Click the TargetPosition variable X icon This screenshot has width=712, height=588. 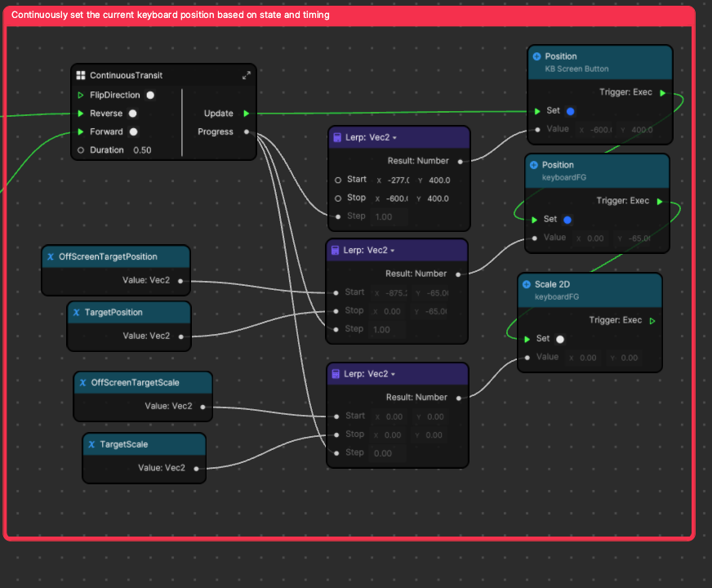pos(76,312)
